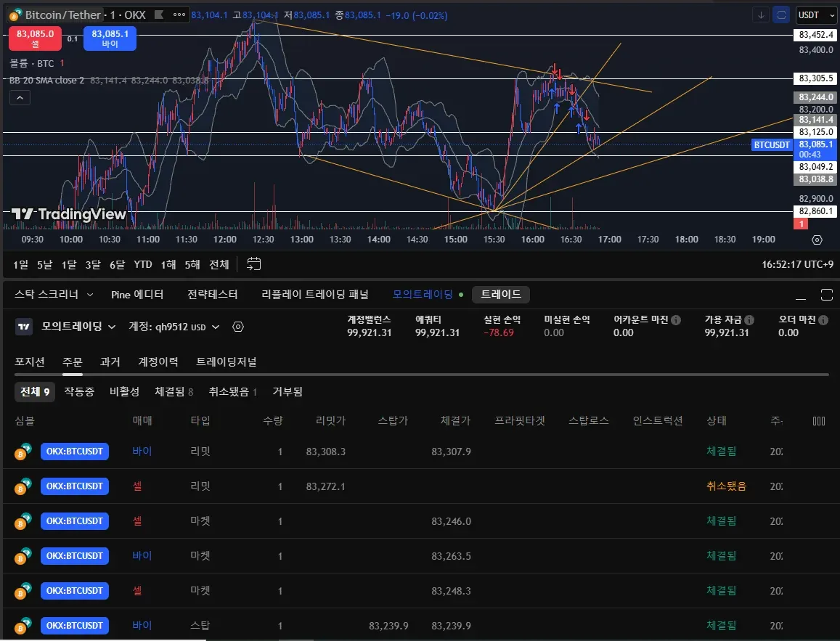Image resolution: width=840 pixels, height=641 pixels.
Task: Select the 1해 time range
Action: click(168, 264)
